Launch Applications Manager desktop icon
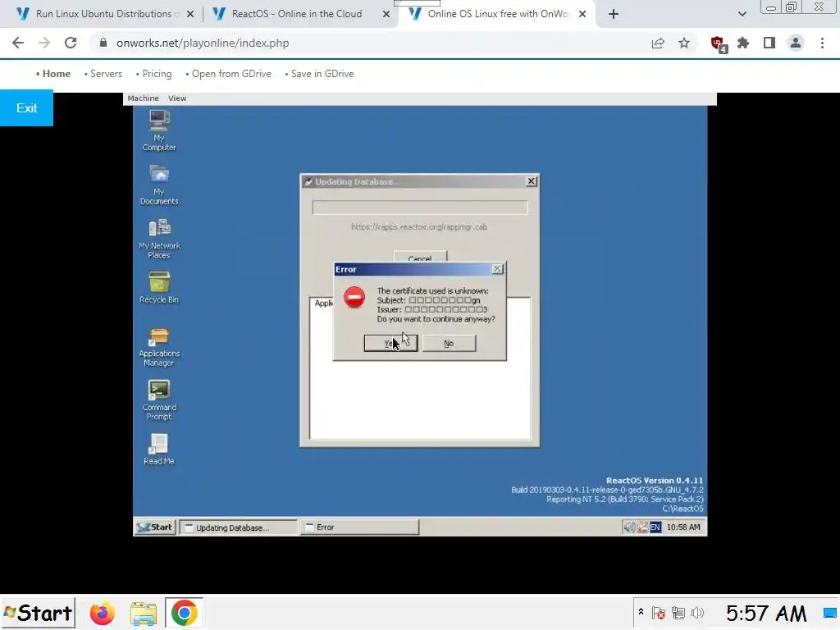 tap(159, 347)
